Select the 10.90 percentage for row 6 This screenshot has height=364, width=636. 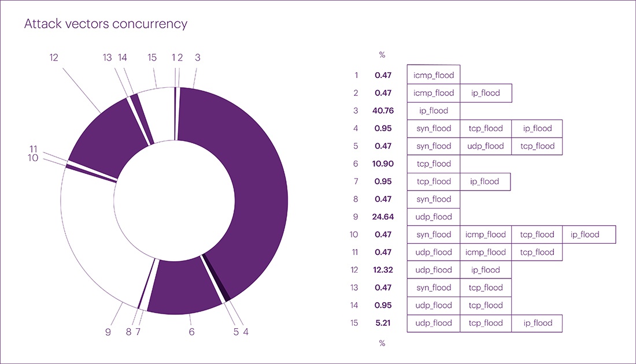tap(383, 164)
